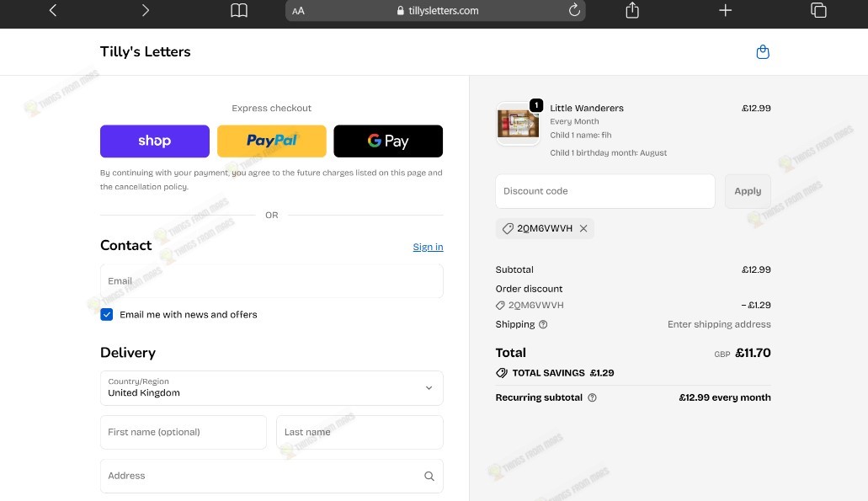Go back with Safari's back arrow

[52, 10]
